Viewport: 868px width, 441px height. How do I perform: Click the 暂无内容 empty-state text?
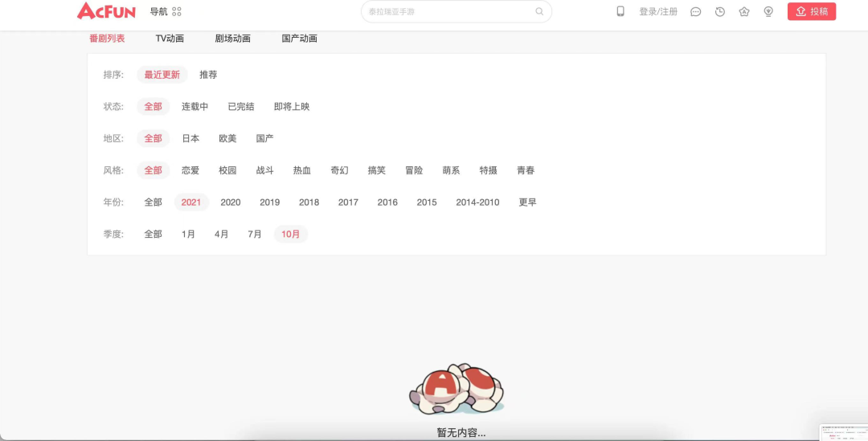(461, 433)
